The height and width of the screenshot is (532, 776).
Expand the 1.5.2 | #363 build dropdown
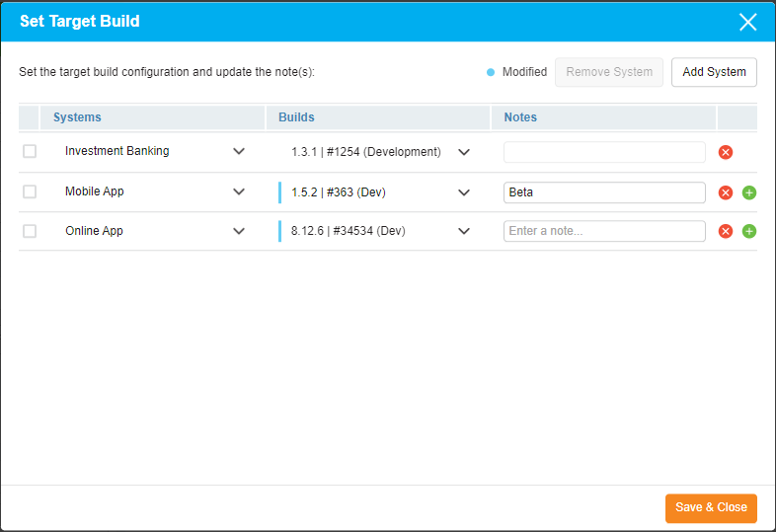(464, 192)
